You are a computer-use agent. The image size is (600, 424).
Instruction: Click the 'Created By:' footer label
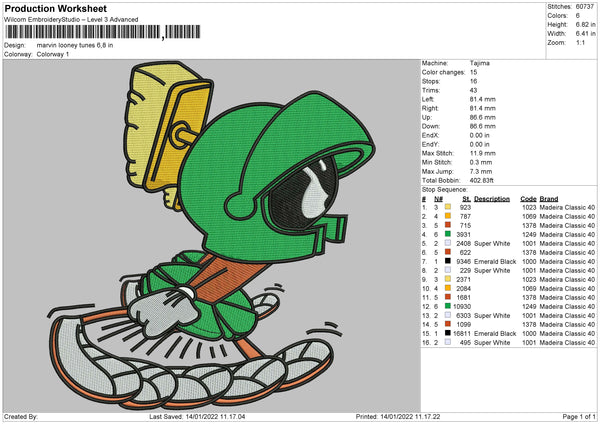point(21,417)
